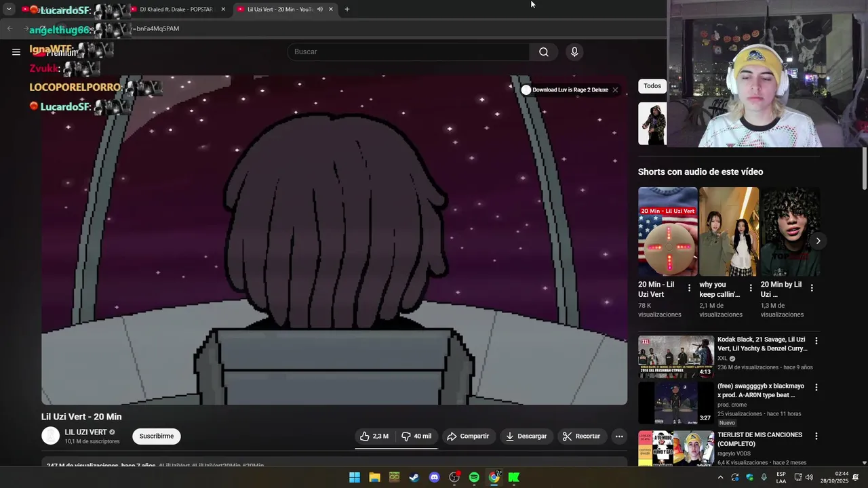Screen dimensions: 868x488
Task: Open the (free) swagggyb x blackmayo video title
Action: pos(761,390)
